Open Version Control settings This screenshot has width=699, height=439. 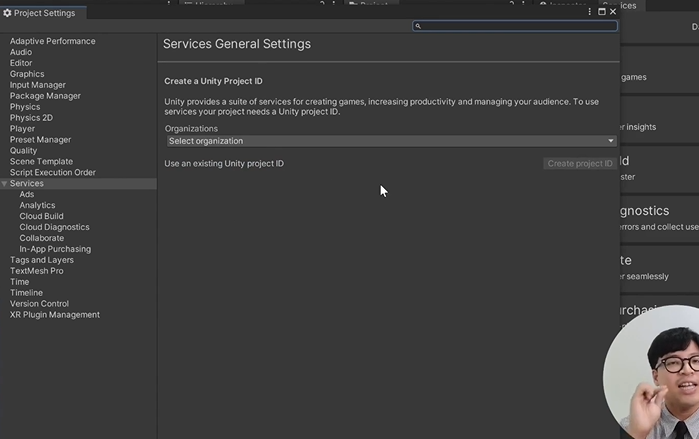click(x=39, y=304)
